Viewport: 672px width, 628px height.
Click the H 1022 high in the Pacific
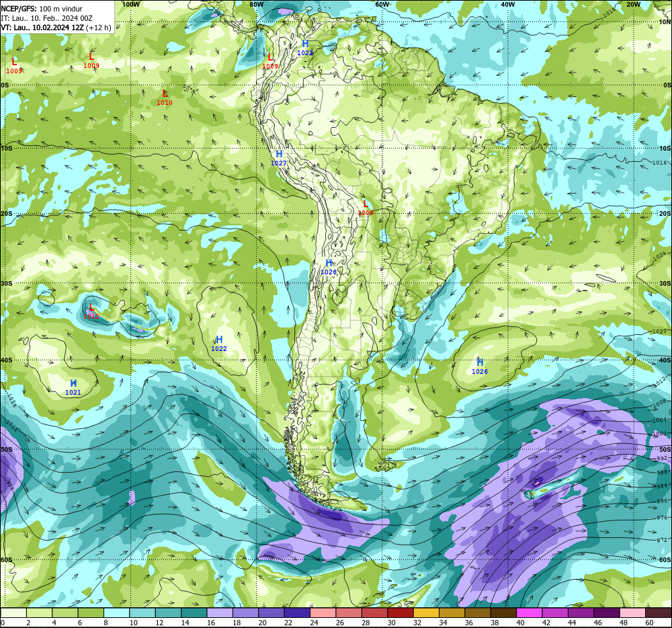[219, 344]
